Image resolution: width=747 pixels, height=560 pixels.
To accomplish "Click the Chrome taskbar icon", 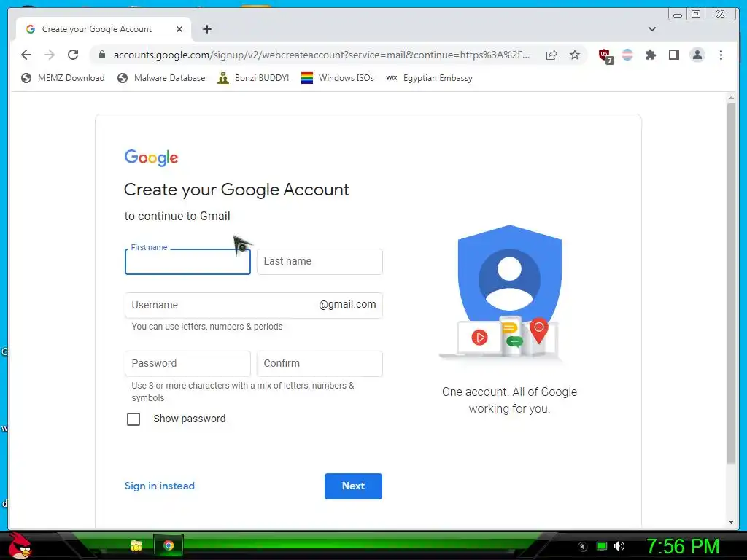I will [x=169, y=545].
